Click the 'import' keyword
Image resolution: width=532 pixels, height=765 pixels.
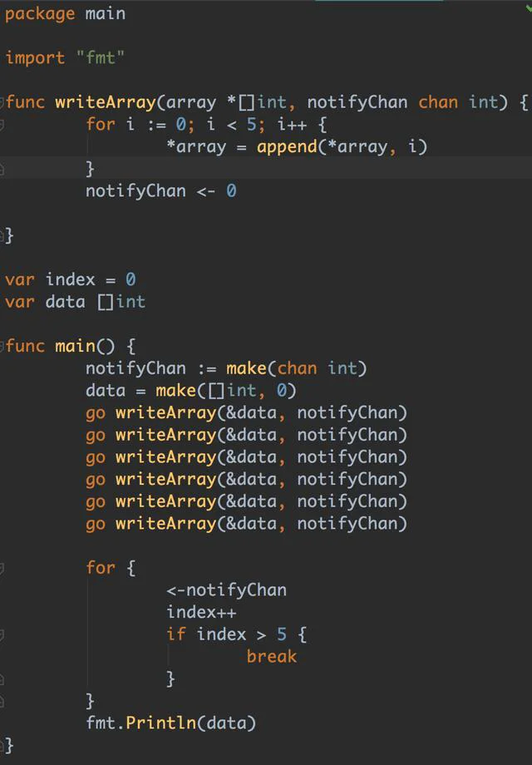pyautogui.click(x=35, y=58)
